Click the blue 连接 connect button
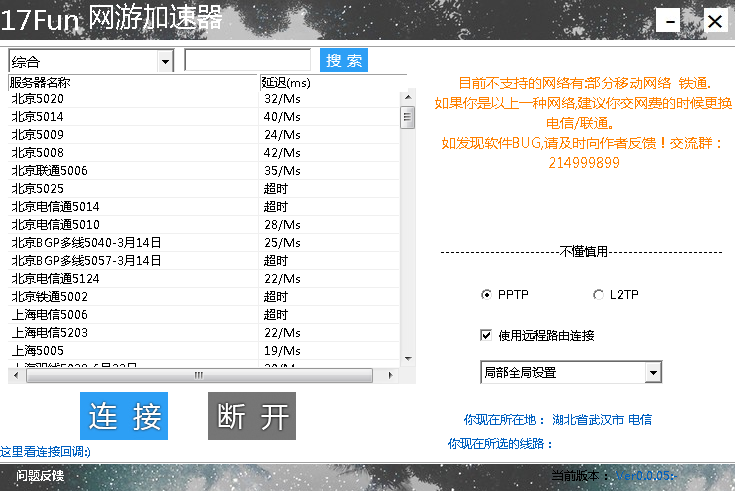 [124, 416]
